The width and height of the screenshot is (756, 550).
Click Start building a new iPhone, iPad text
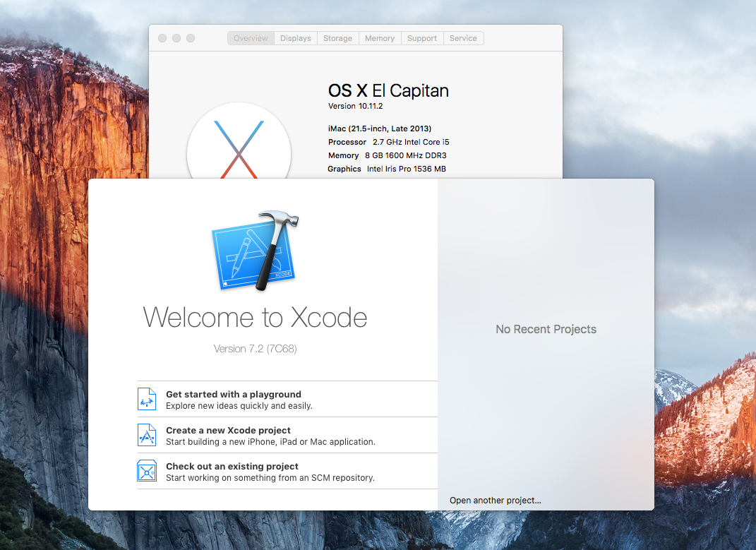(270, 442)
